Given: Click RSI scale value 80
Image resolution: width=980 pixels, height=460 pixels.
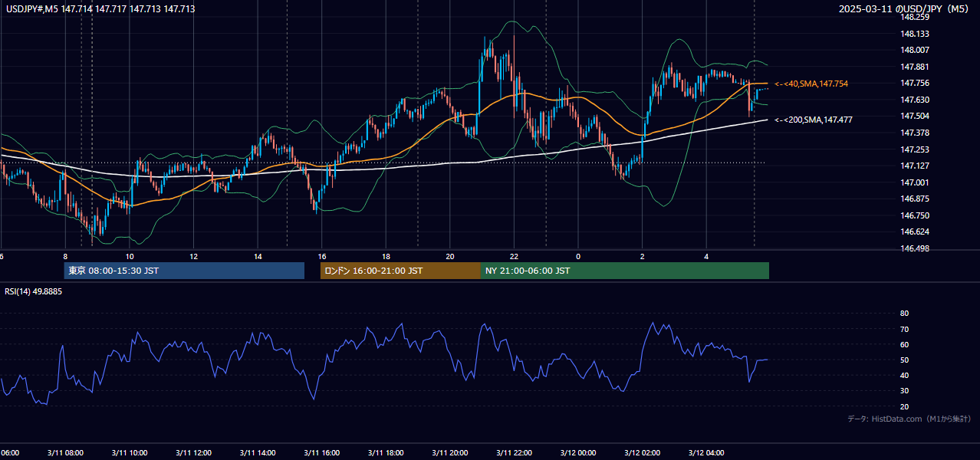Looking at the screenshot, I should pos(904,314).
